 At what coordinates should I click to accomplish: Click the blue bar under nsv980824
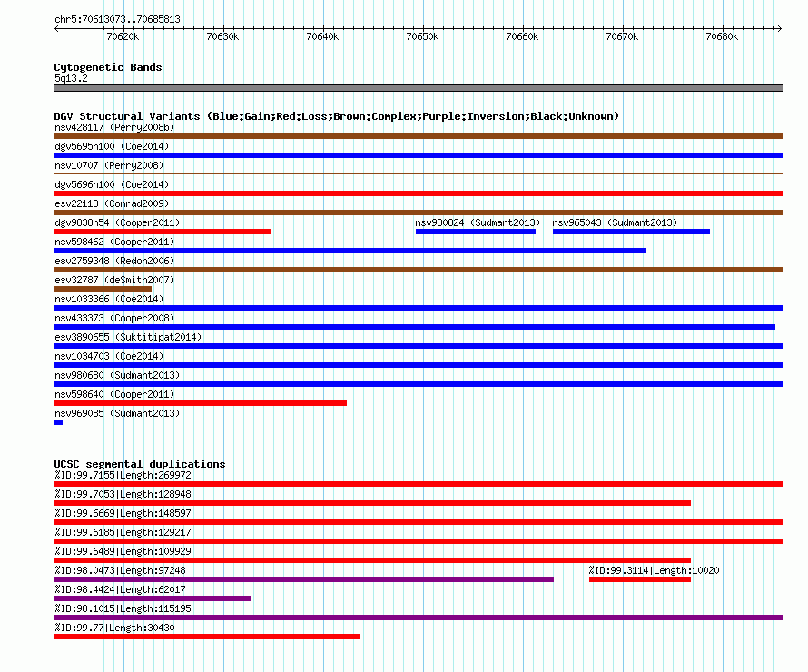coord(476,232)
